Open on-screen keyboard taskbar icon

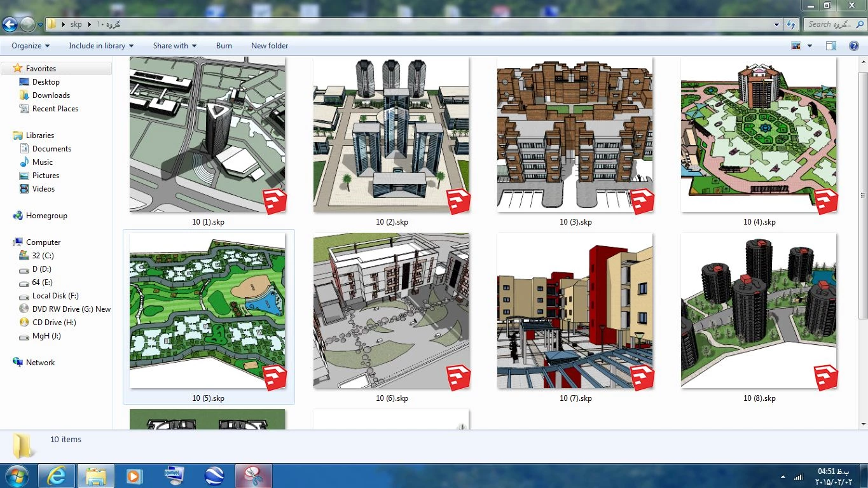coord(174,476)
